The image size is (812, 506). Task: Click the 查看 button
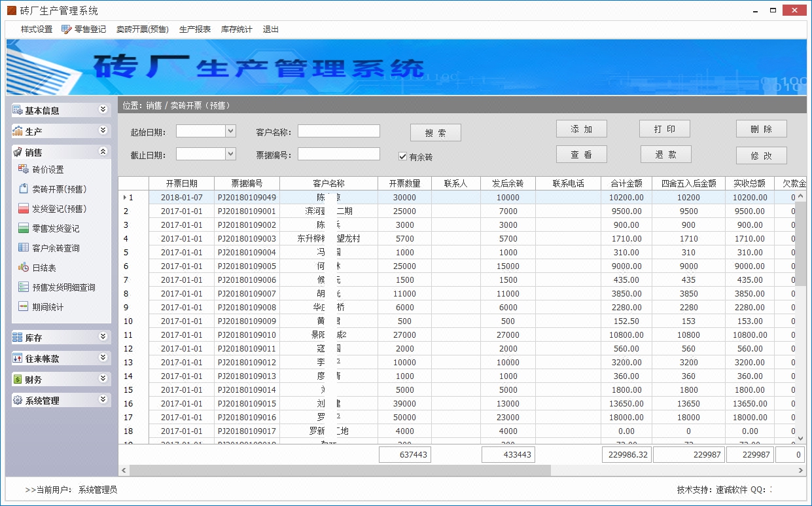pos(582,154)
